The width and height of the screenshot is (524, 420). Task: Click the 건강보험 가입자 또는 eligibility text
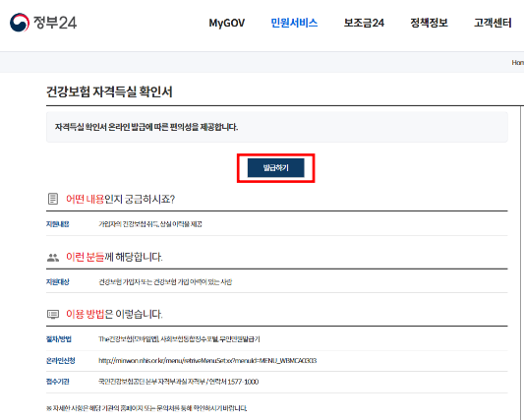[x=165, y=282]
